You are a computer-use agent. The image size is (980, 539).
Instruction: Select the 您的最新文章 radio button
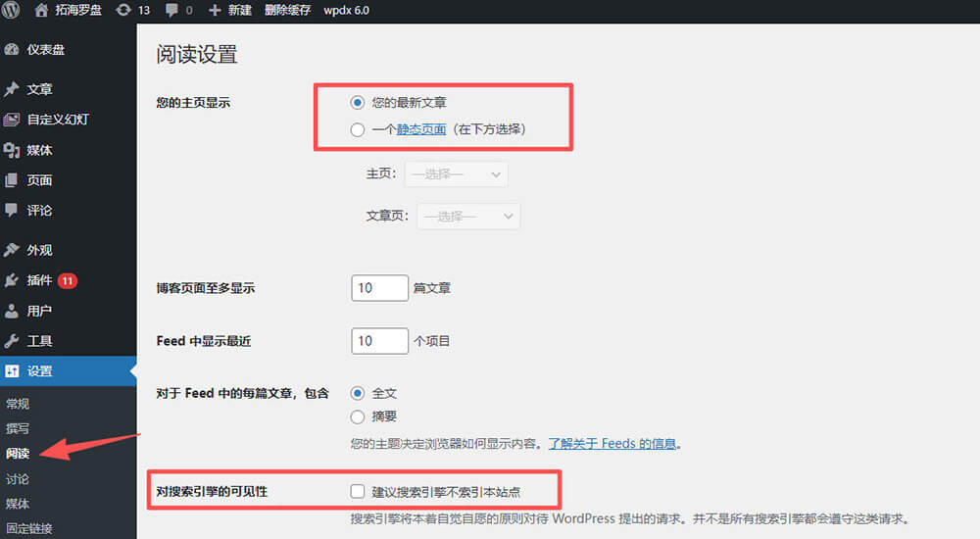point(358,102)
